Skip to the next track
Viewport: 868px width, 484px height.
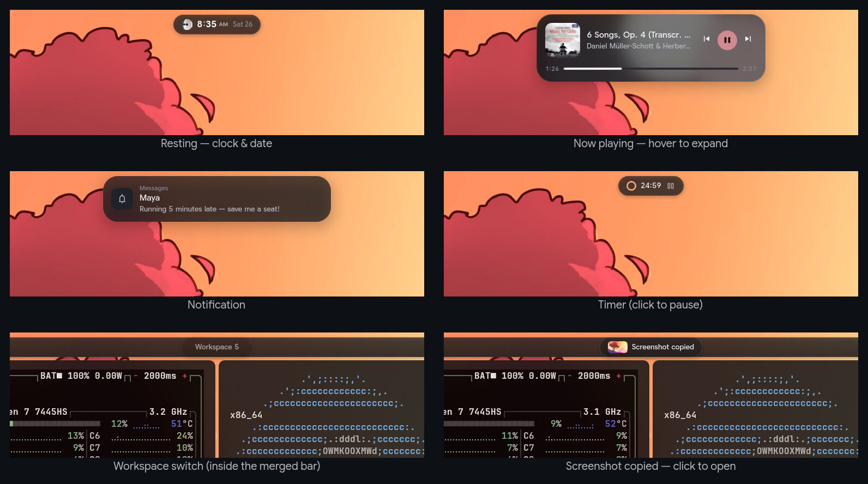748,39
